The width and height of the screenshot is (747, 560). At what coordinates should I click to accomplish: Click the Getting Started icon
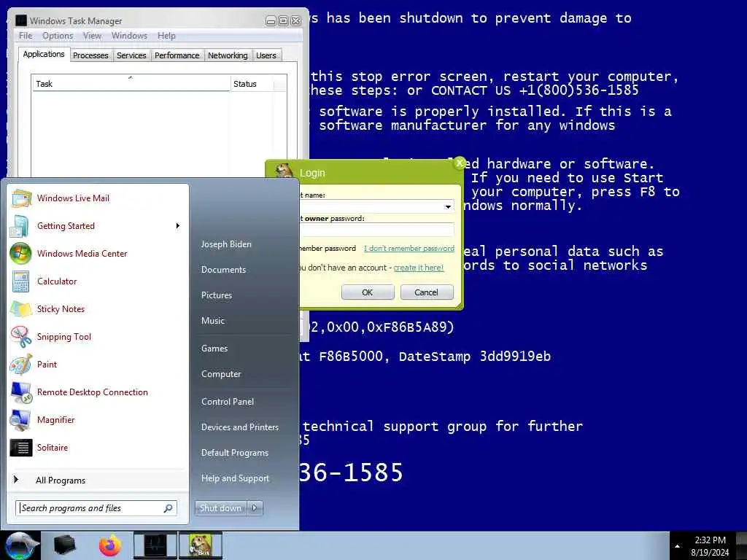[20, 226]
